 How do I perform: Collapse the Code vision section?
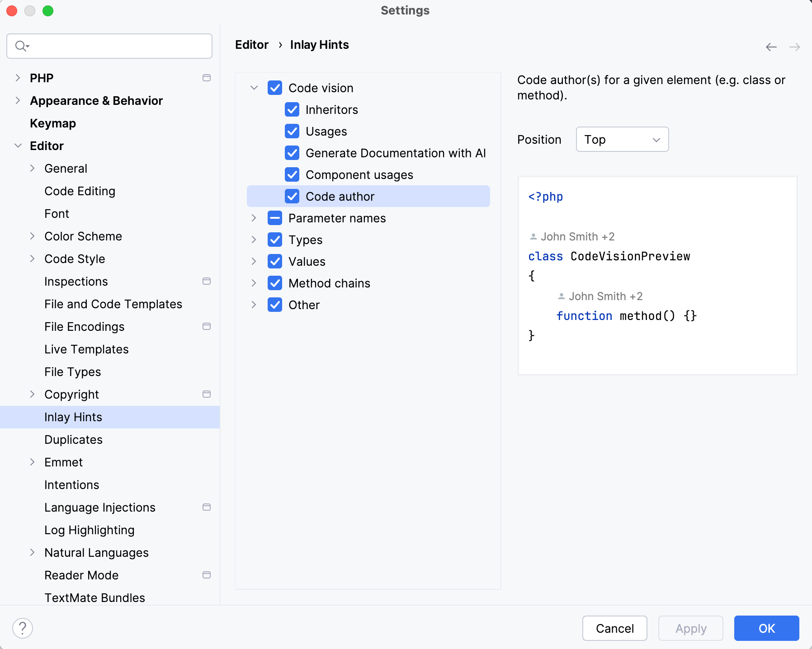(x=253, y=88)
